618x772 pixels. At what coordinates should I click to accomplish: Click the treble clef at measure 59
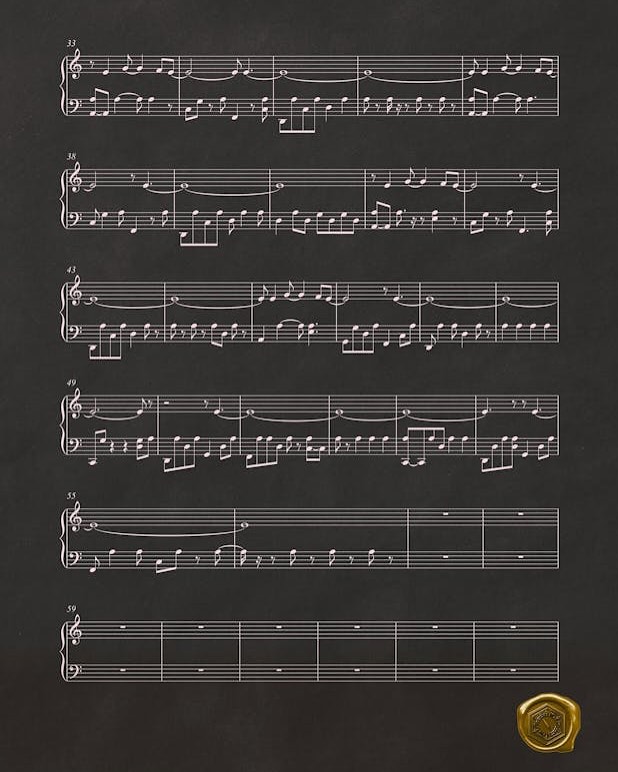pyautogui.click(x=77, y=632)
